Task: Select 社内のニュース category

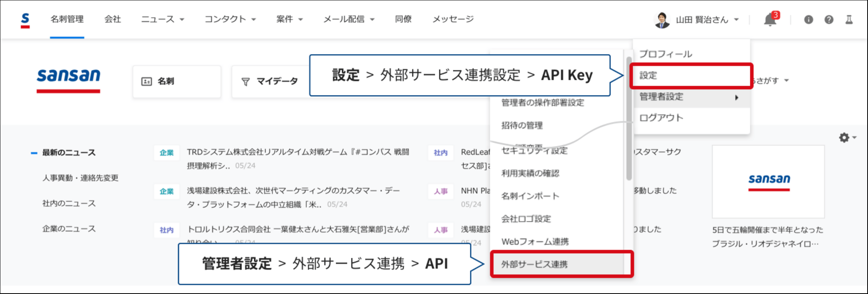Action: pos(69,203)
